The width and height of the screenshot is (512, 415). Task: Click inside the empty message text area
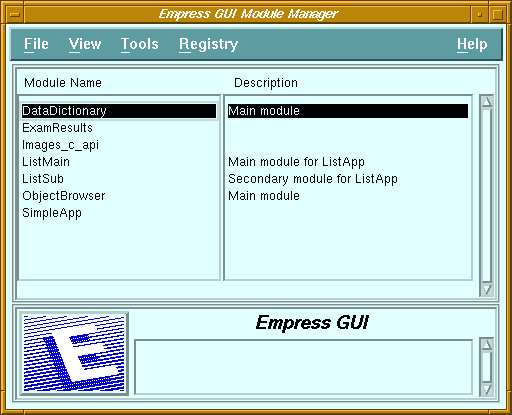(303, 367)
